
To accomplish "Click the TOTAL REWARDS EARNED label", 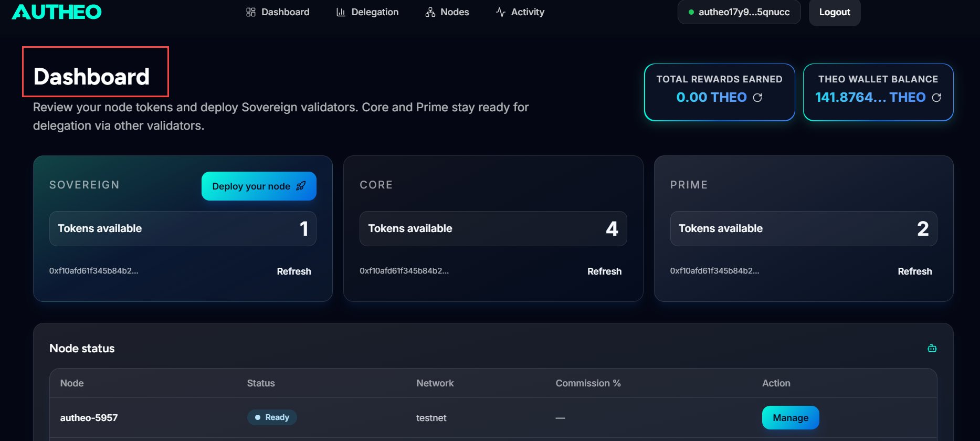I will pyautogui.click(x=720, y=79).
